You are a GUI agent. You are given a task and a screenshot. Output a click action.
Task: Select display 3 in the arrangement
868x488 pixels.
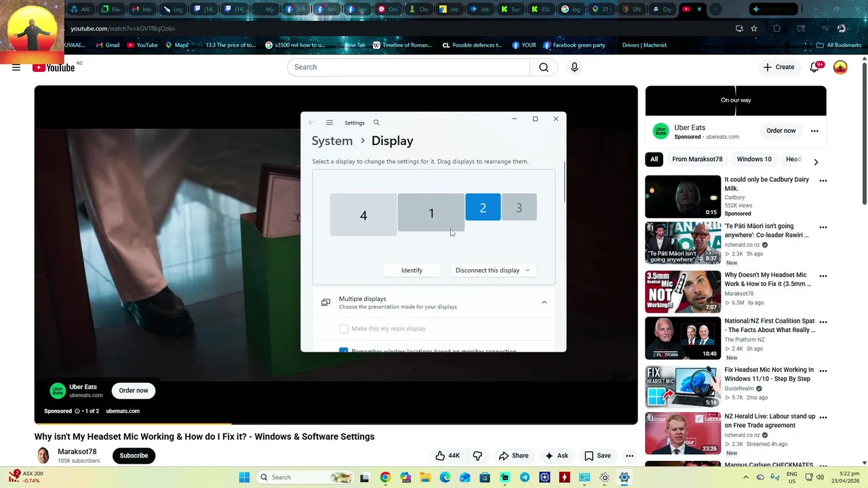point(519,207)
